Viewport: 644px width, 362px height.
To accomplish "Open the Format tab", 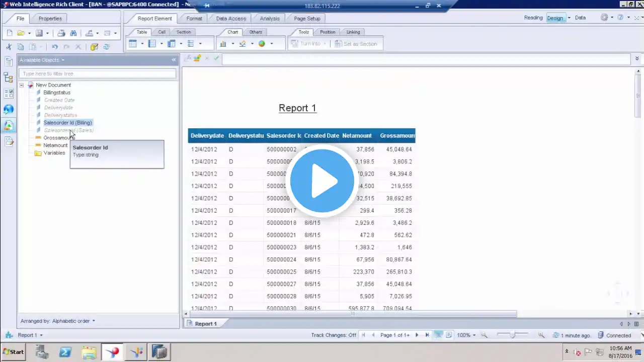I will (x=194, y=19).
